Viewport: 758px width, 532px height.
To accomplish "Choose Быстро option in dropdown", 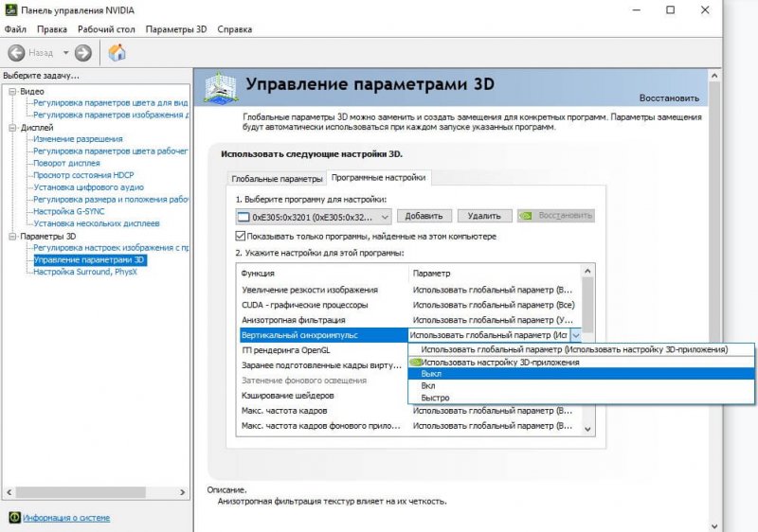I will click(x=581, y=398).
